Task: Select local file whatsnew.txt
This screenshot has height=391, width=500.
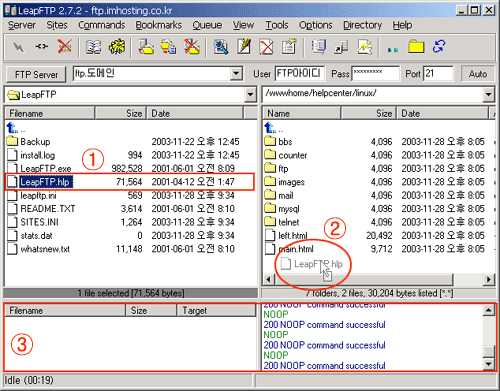Action: tap(38, 249)
